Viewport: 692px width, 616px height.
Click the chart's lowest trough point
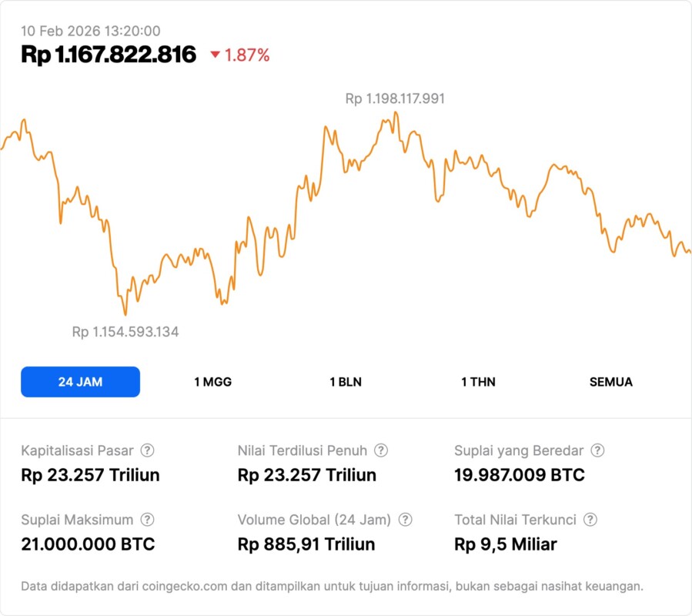pos(125,314)
